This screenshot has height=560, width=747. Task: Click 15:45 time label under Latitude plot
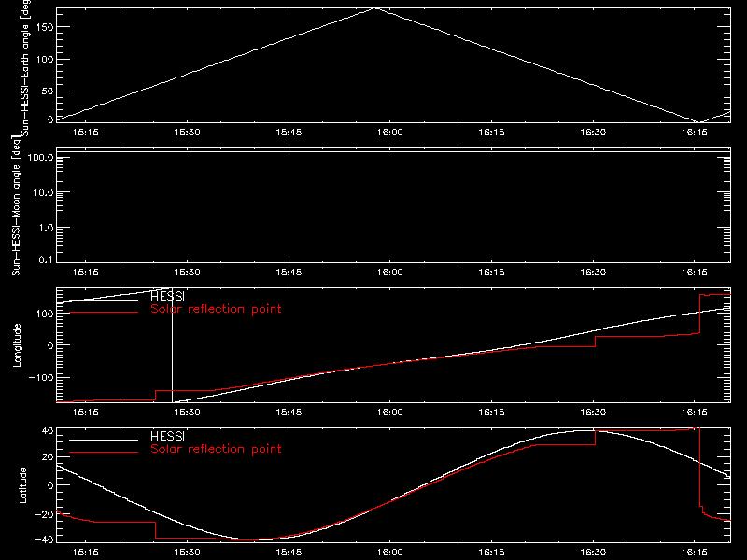[289, 553]
